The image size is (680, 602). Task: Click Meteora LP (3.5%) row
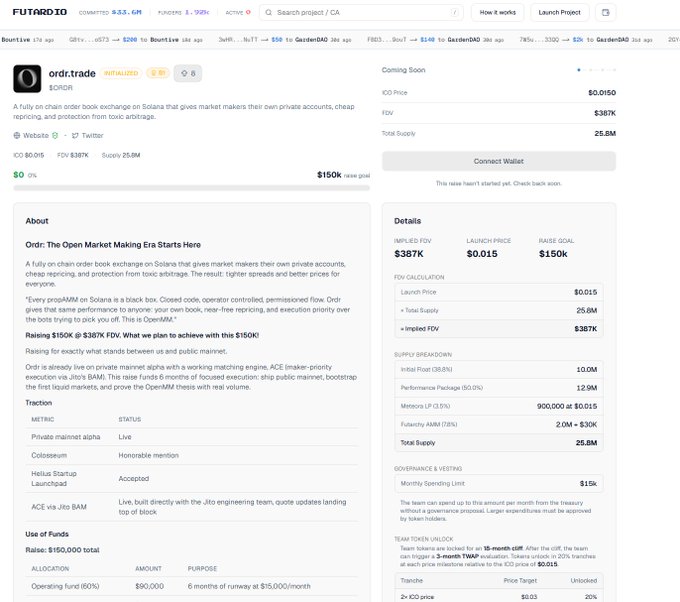pos(499,406)
